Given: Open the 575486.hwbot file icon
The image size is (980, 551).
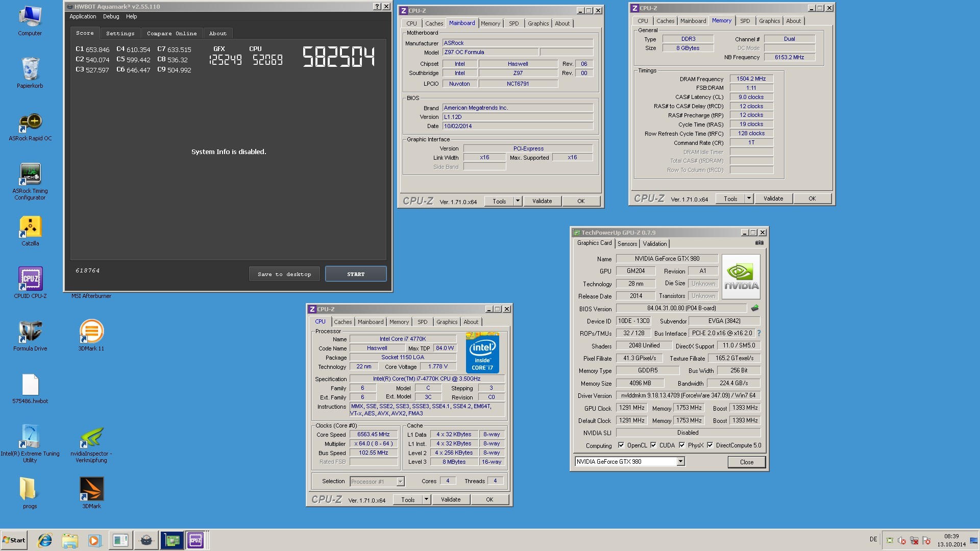Looking at the screenshot, I should tap(30, 389).
